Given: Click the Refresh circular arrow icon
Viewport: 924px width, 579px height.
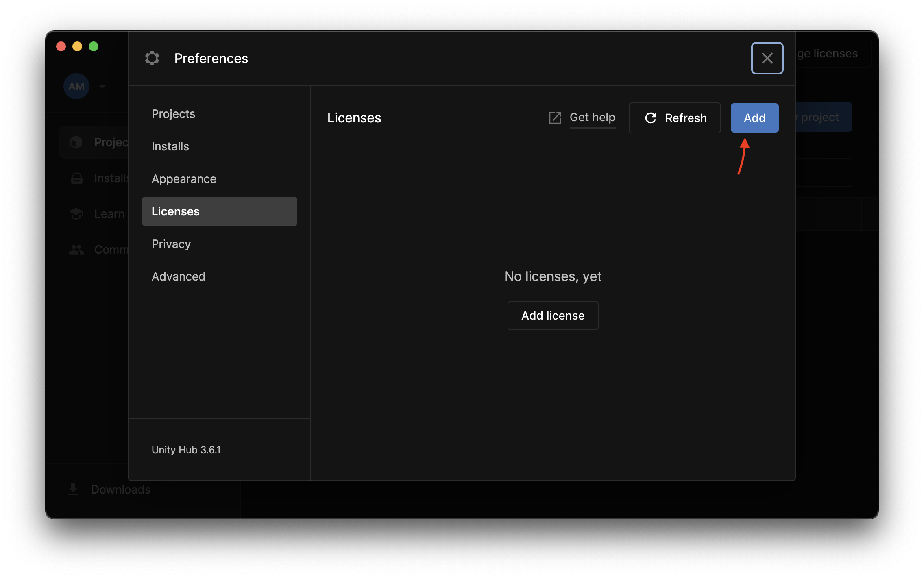Looking at the screenshot, I should pyautogui.click(x=651, y=118).
